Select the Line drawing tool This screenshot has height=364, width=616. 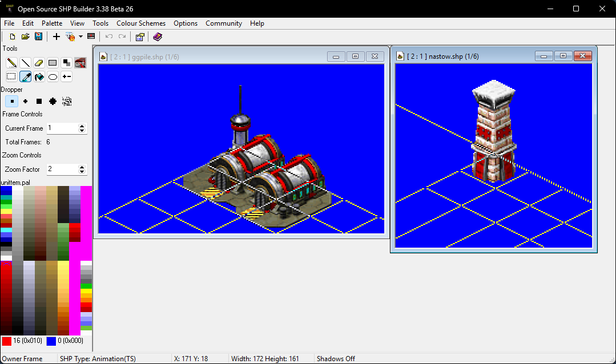[x=25, y=63]
